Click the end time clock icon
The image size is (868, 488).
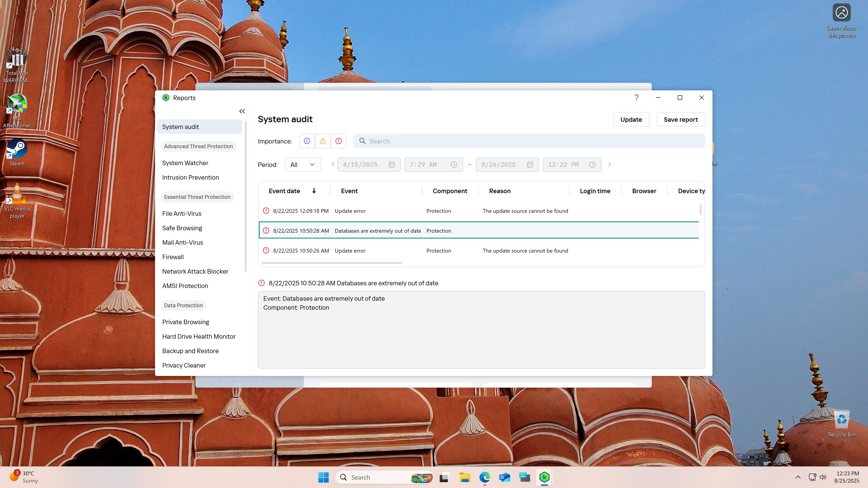(x=592, y=165)
